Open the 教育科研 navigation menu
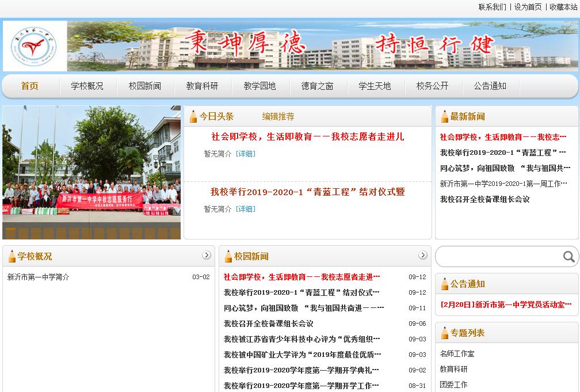This screenshot has width=580, height=392. 202,86
